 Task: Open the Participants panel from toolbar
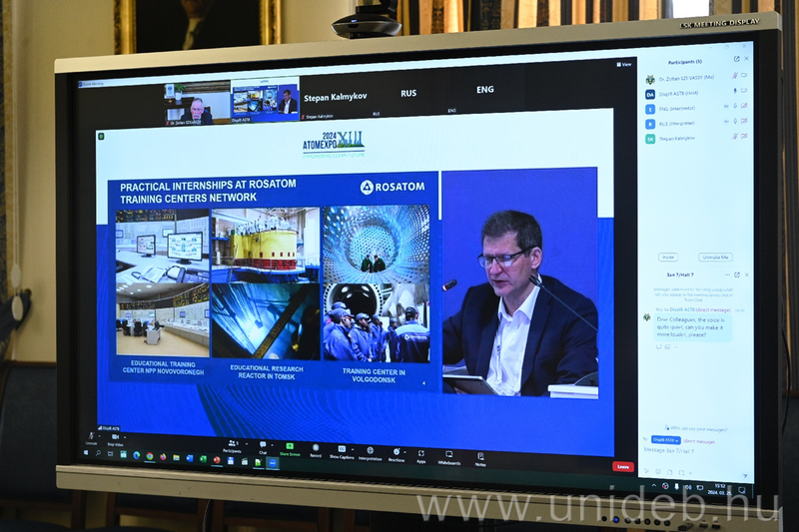point(232,445)
